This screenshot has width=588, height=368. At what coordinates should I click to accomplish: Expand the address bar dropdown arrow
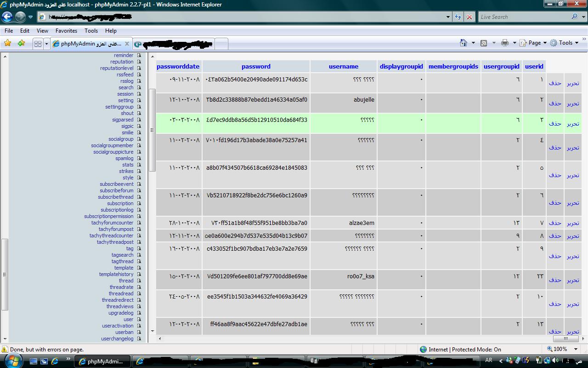448,17
